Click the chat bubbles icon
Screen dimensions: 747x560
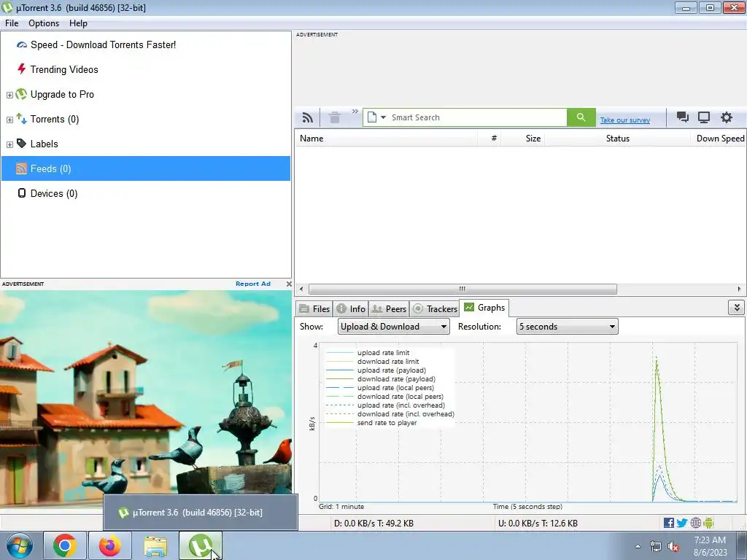[683, 117]
